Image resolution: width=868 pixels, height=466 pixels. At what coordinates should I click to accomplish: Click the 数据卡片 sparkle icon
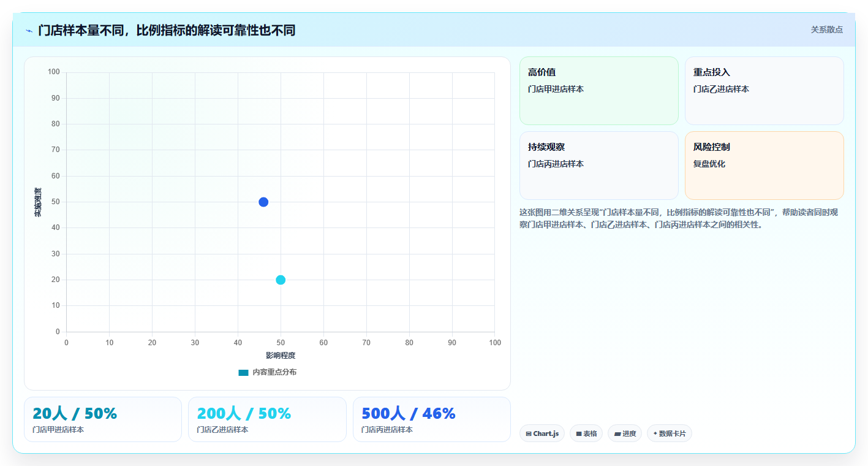point(655,434)
